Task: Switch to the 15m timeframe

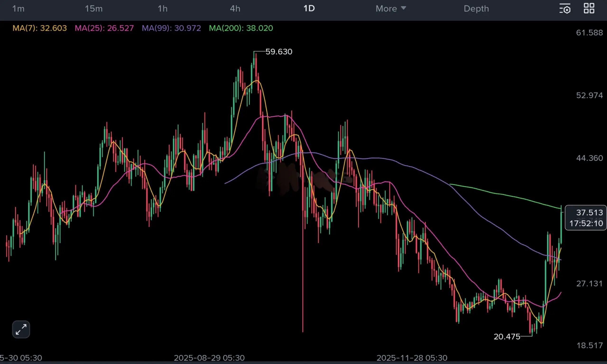Action: point(94,9)
